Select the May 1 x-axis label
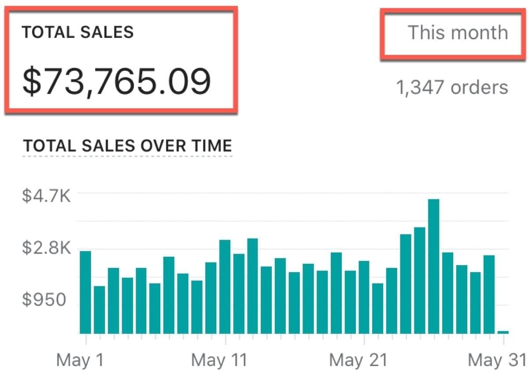This screenshot has height=392, width=532. click(80, 360)
